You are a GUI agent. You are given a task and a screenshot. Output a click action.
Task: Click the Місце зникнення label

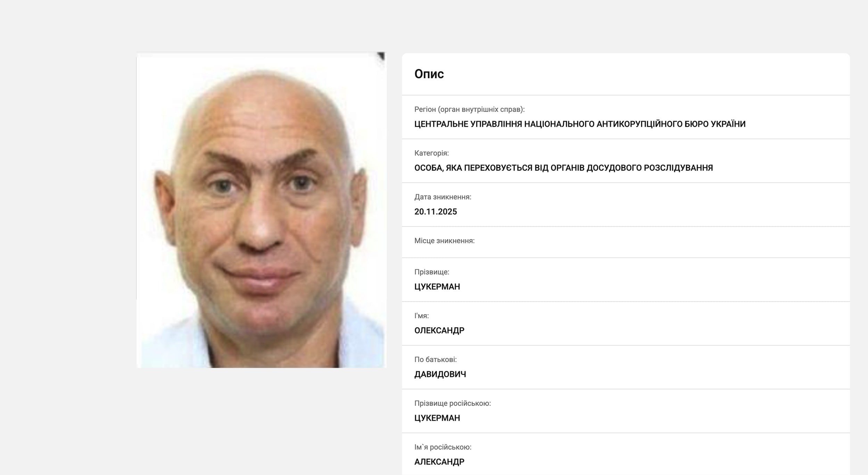444,241
